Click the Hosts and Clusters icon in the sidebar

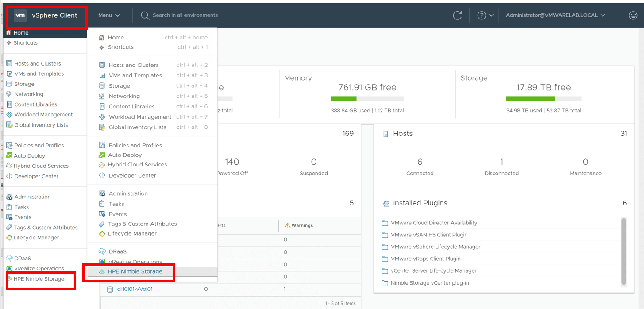coord(9,63)
